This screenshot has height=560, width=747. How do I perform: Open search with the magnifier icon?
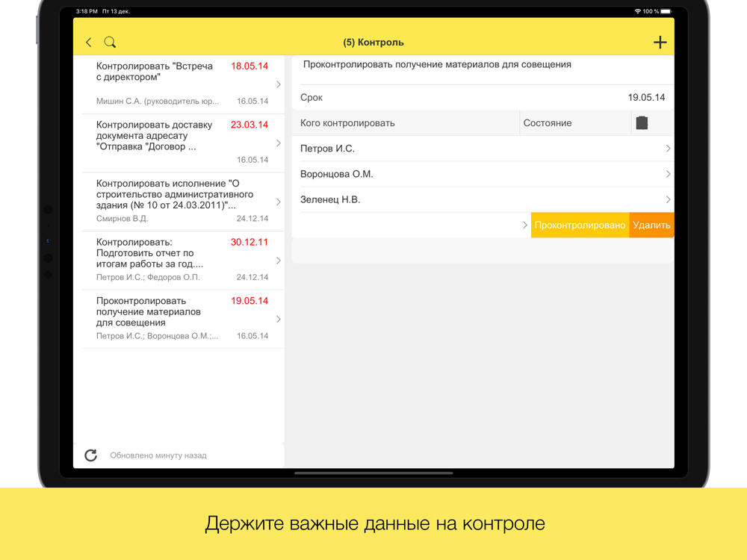tap(110, 43)
